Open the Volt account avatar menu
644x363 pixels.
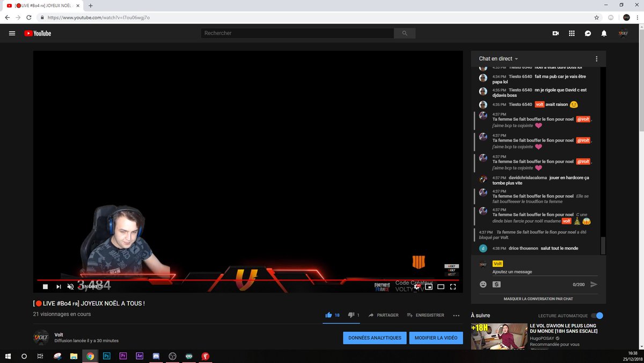[x=623, y=33]
